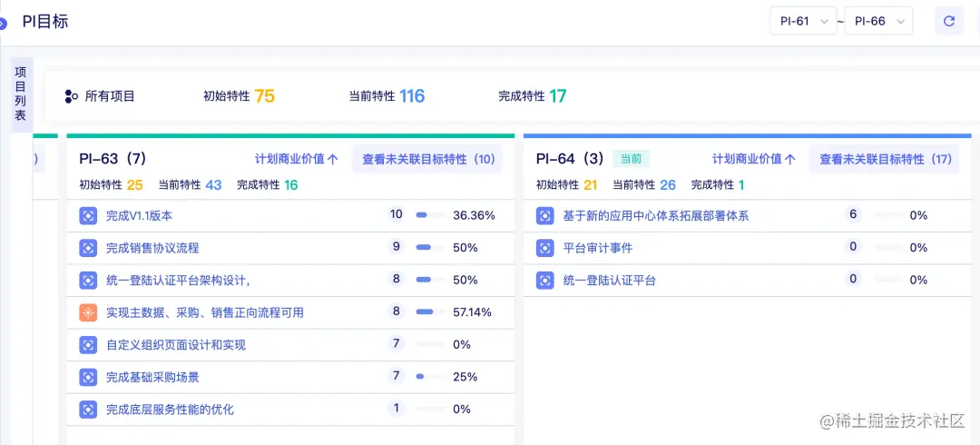This screenshot has height=445, width=980.
Task: Open the PI-61 start range dropdown
Action: 803,21
